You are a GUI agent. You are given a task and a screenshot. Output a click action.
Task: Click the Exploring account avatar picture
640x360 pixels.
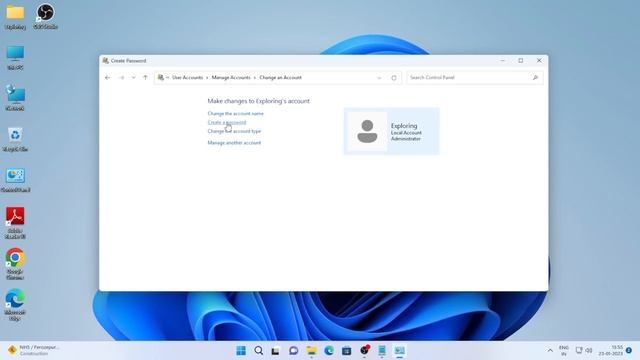click(367, 131)
